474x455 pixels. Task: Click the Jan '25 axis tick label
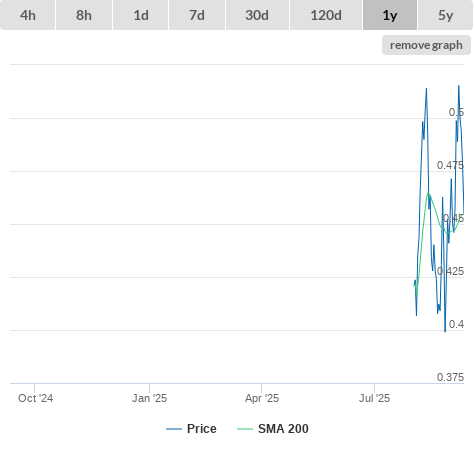pyautogui.click(x=149, y=398)
